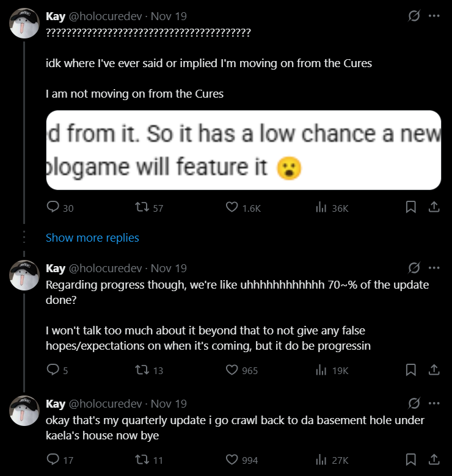
Task: Like the tweet with 994 likes
Action: point(232,460)
